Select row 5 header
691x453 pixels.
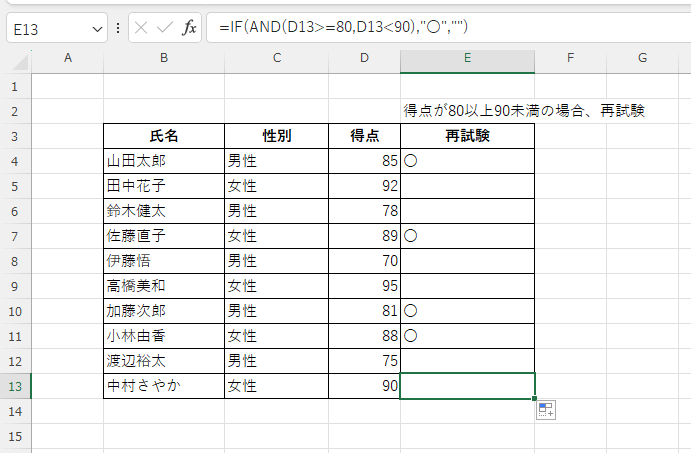click(15, 186)
